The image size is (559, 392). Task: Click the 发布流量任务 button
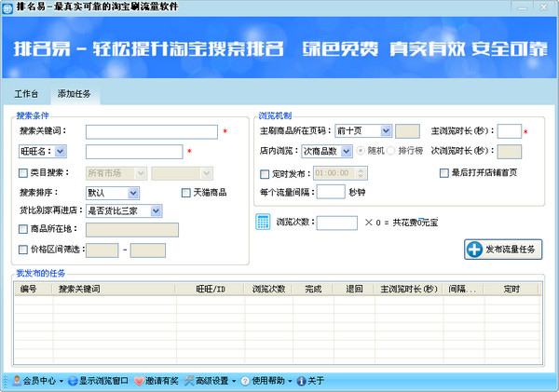point(503,249)
